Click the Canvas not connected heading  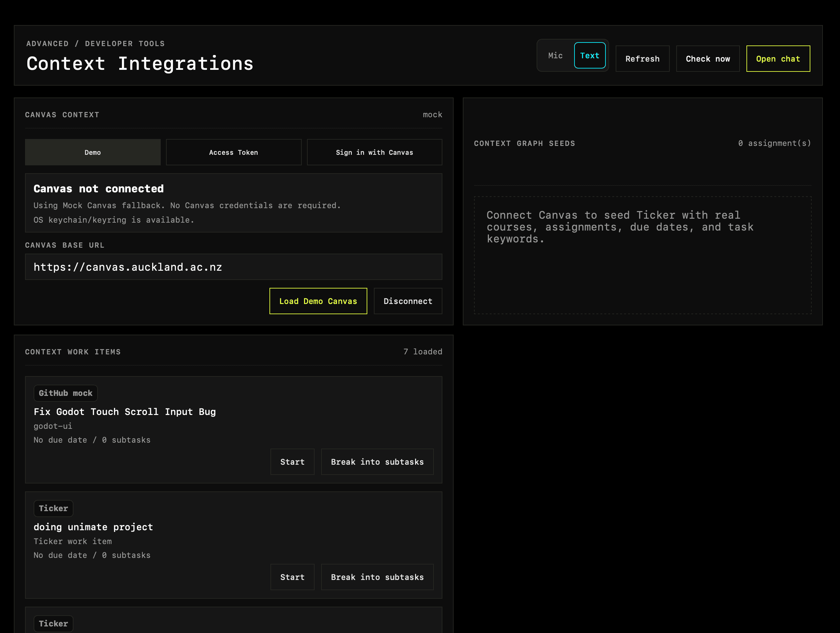click(99, 189)
